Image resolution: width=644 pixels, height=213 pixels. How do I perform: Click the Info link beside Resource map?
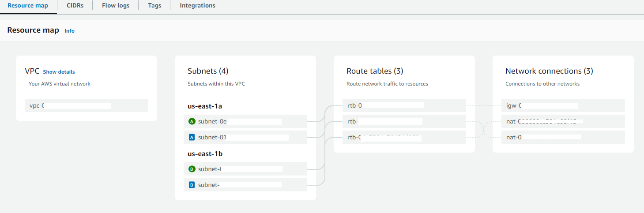tap(69, 31)
